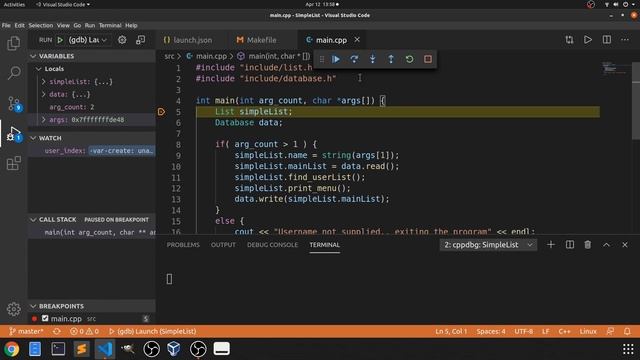This screenshot has height=360, width=640.
Task: Run the file with the editor play icon
Action: pyautogui.click(x=588, y=40)
